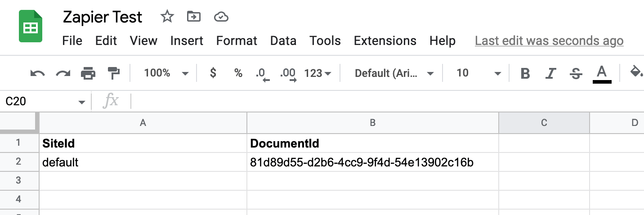Open the View menu
The width and height of the screenshot is (644, 215).
point(143,41)
